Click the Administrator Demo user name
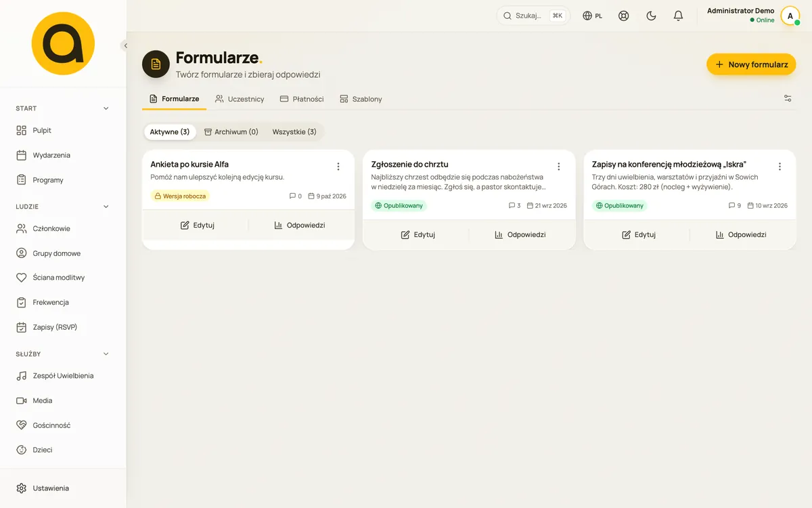 click(740, 11)
